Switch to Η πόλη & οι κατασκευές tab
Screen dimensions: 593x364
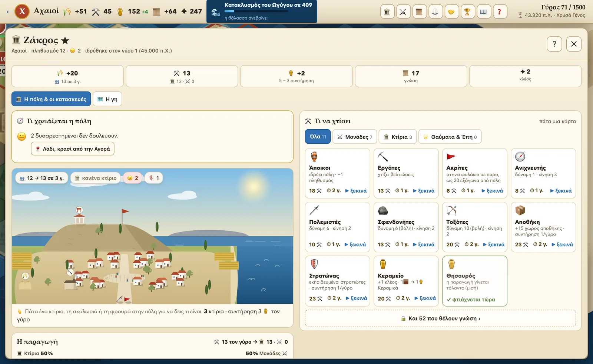51,99
